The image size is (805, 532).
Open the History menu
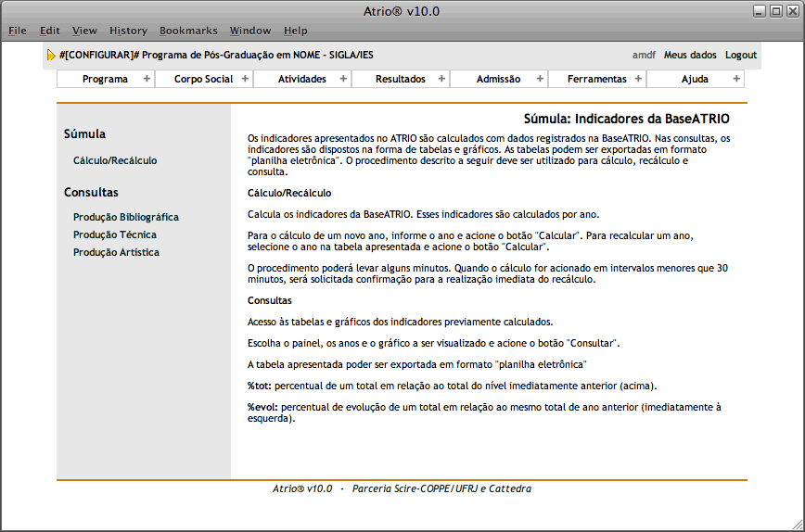point(128,31)
